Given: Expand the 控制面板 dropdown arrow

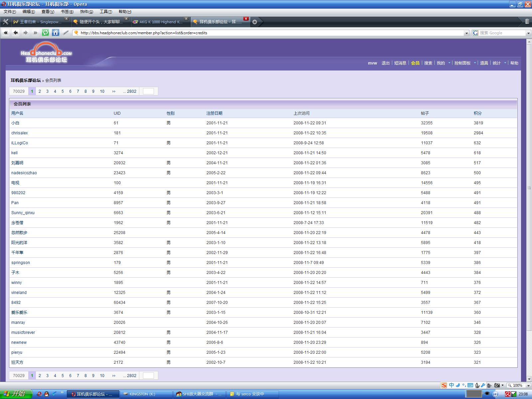Looking at the screenshot, I should click(x=475, y=63).
